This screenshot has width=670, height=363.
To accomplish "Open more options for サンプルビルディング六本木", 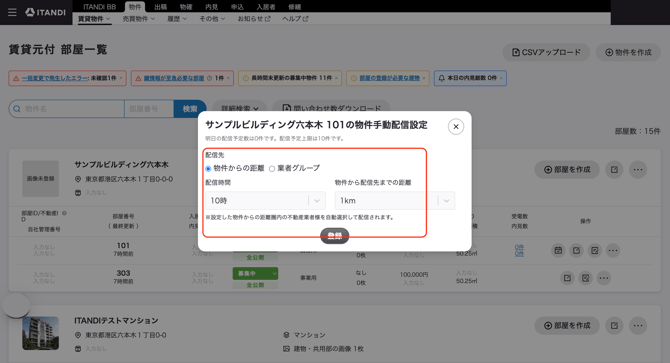I will tap(638, 170).
